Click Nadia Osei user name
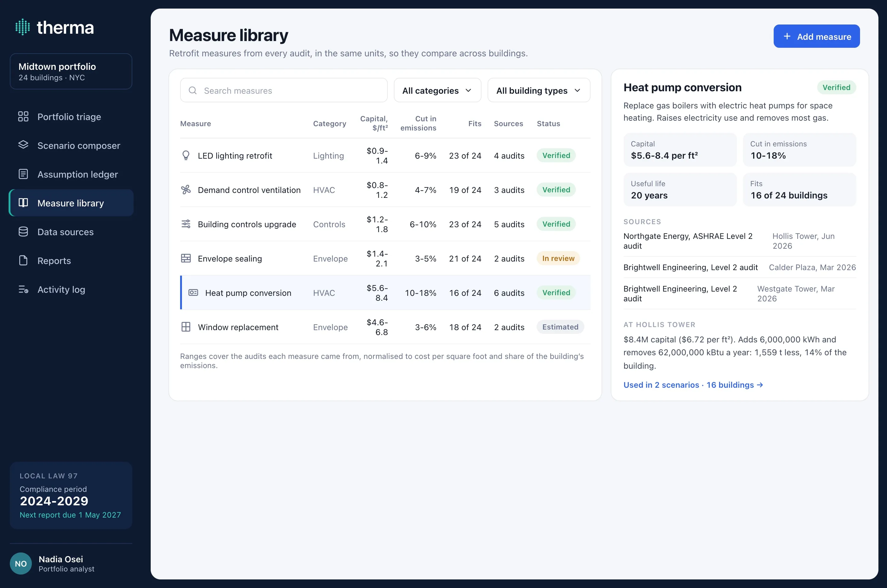This screenshot has height=588, width=887. pyautogui.click(x=61, y=559)
